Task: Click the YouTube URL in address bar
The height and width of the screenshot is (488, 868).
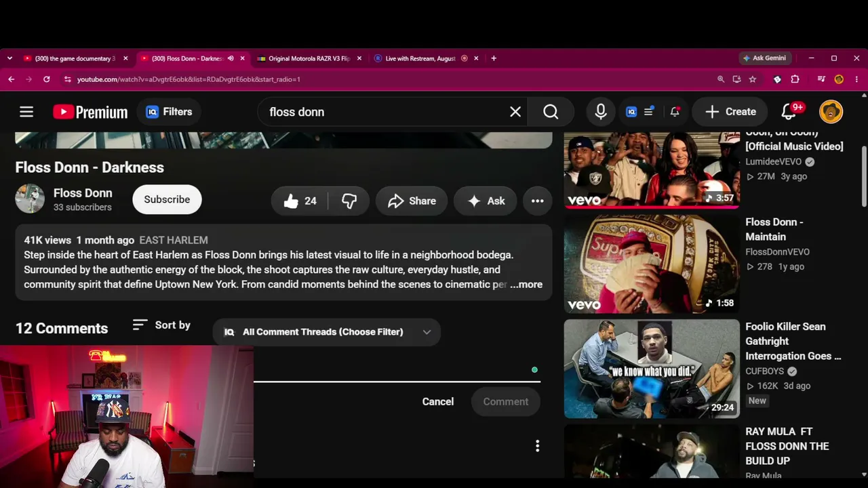Action: tap(189, 79)
